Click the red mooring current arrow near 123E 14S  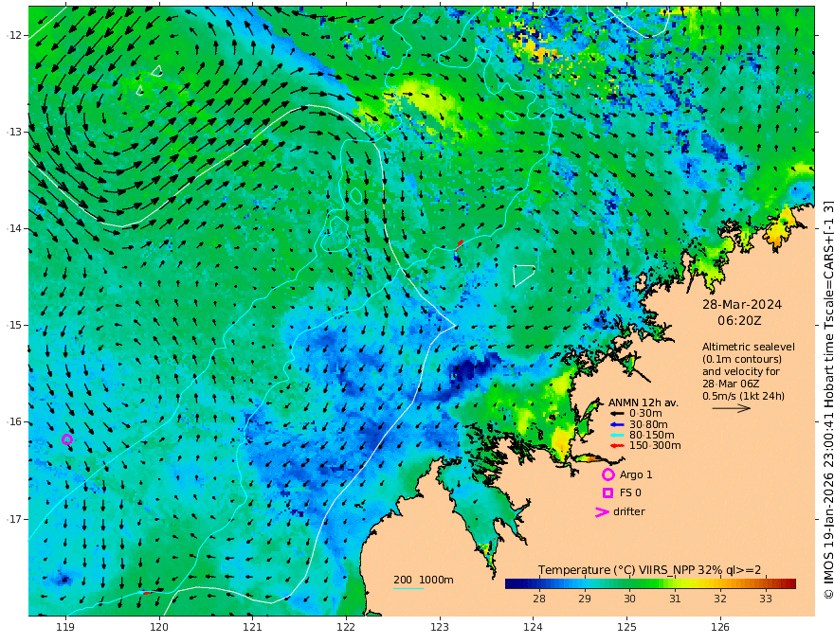pyautogui.click(x=459, y=245)
